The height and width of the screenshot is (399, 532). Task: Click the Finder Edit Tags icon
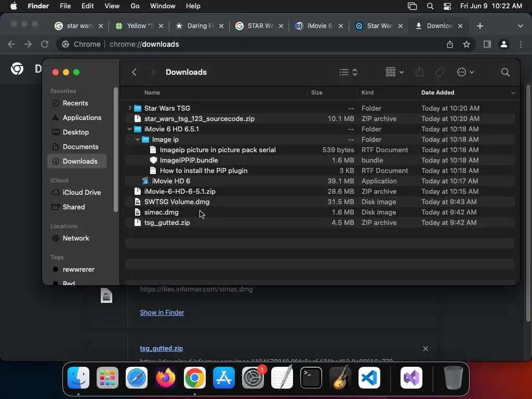tap(440, 72)
